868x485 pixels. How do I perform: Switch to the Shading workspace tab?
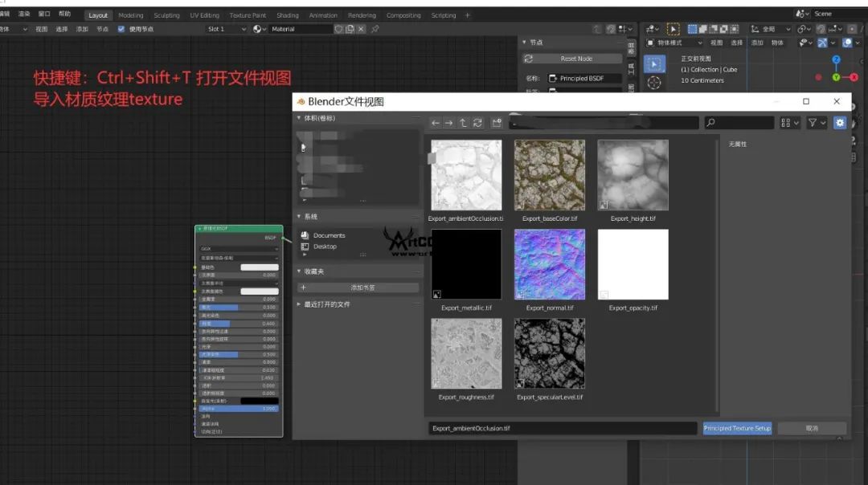(x=287, y=15)
